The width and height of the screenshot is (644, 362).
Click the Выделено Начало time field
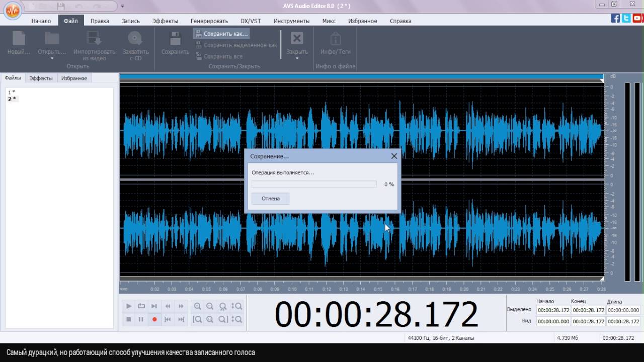click(x=553, y=310)
